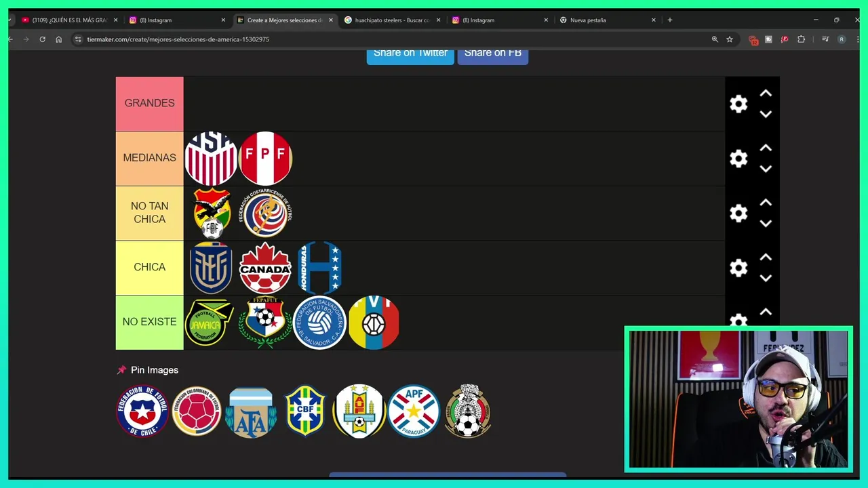The width and height of the screenshot is (868, 488).
Task: Pick the Colombia federation logo
Action: tap(197, 411)
